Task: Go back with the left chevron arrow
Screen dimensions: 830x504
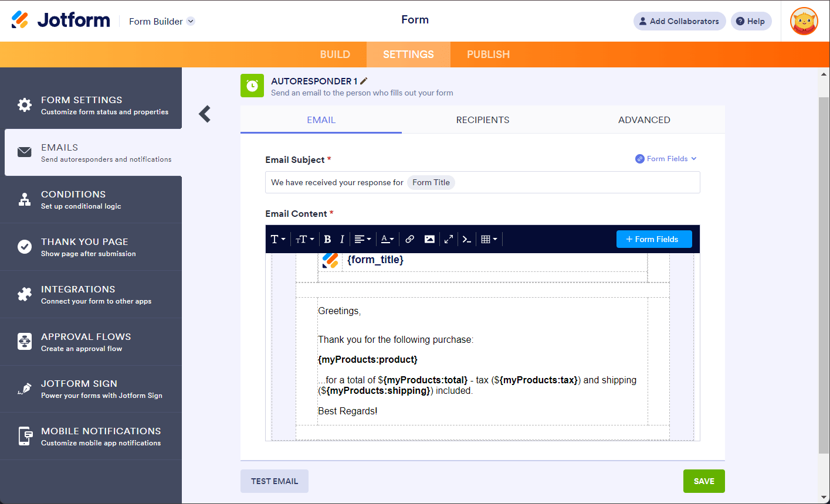Action: click(205, 114)
